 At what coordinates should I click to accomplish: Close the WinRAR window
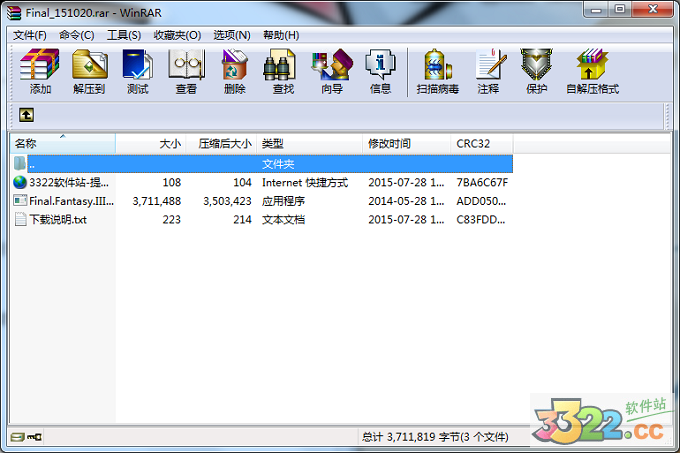tap(653, 9)
